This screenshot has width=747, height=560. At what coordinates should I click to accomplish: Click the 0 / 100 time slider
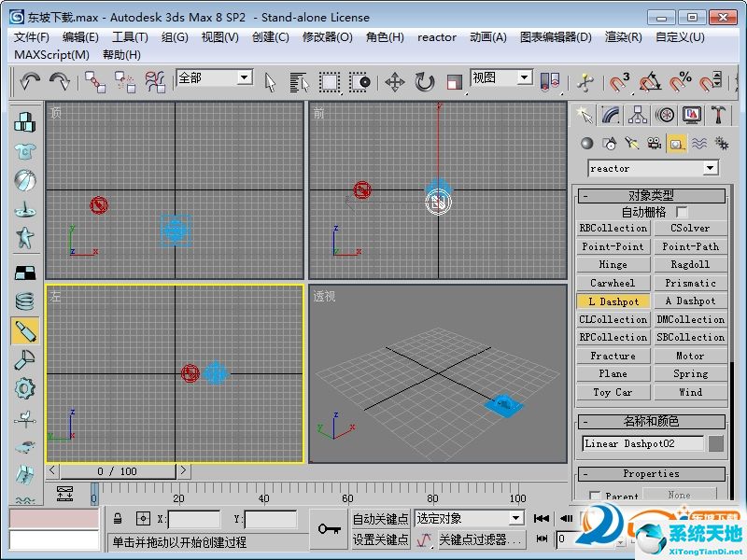(118, 471)
